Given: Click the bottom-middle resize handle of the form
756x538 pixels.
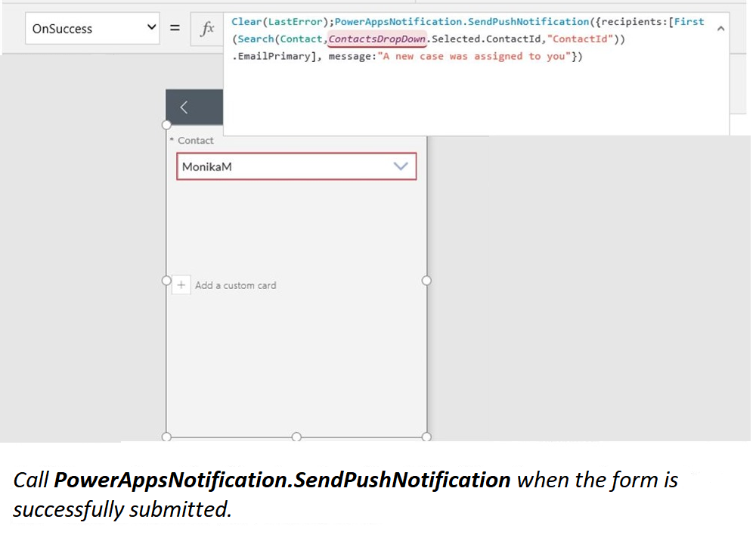Looking at the screenshot, I should [x=295, y=437].
